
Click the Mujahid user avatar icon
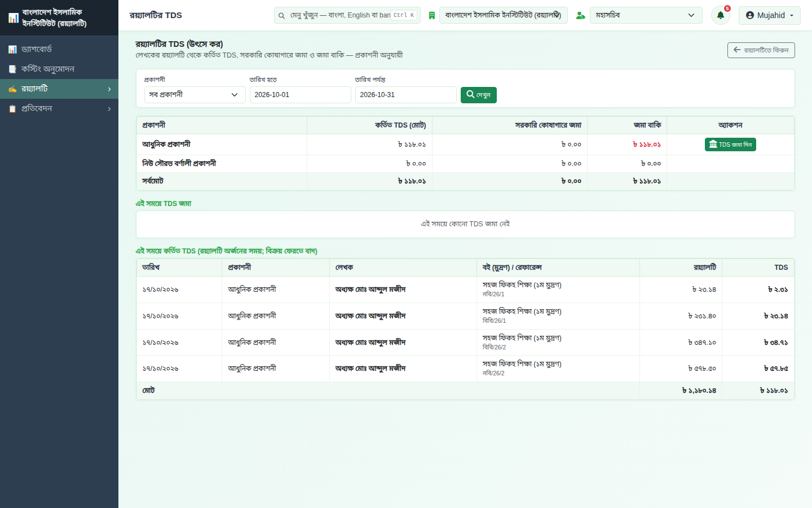point(750,15)
